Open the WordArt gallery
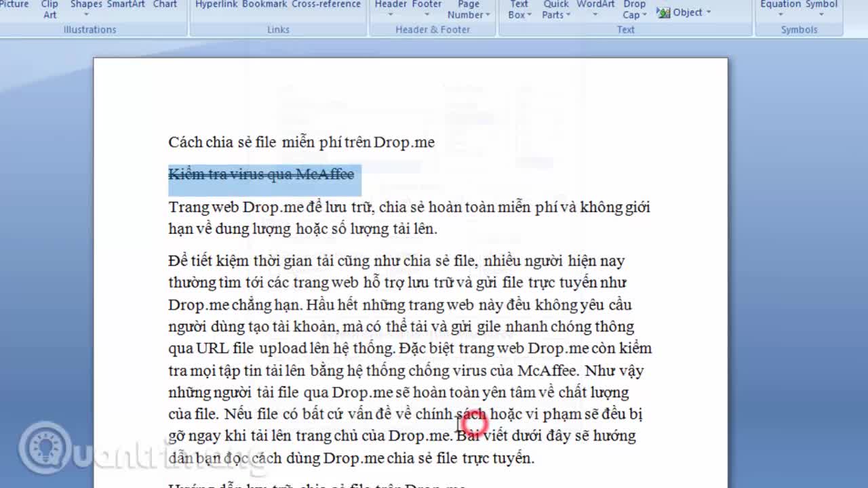This screenshot has height=488, width=868. [x=595, y=8]
